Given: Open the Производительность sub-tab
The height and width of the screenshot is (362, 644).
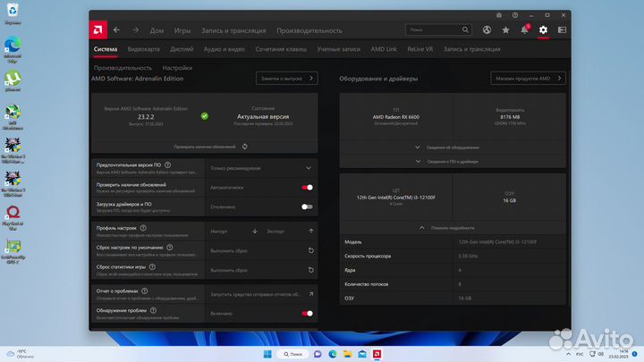Looking at the screenshot, I should click(x=123, y=68).
